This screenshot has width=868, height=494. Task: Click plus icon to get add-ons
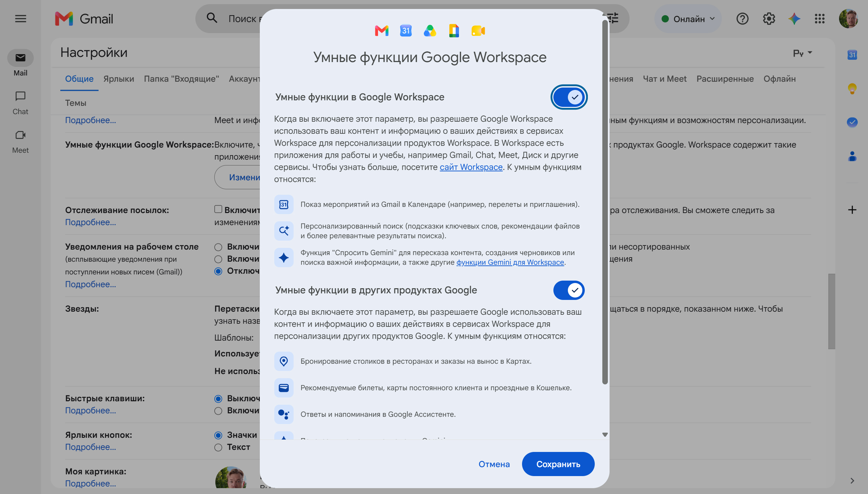tap(852, 210)
